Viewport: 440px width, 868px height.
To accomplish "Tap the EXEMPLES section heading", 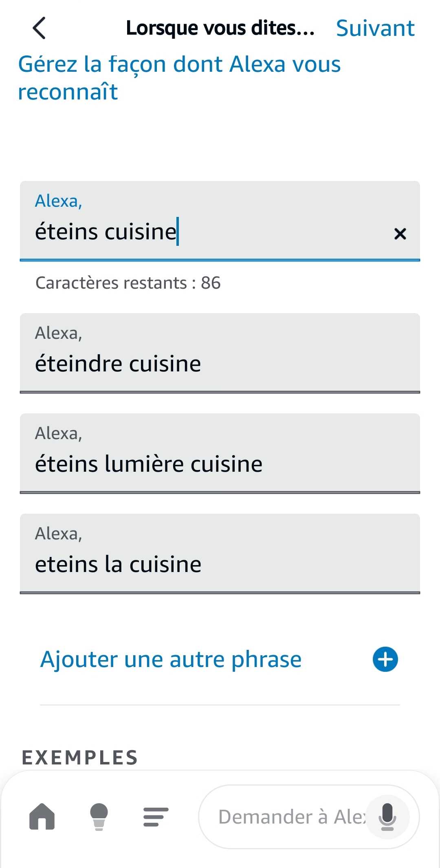I will [80, 758].
